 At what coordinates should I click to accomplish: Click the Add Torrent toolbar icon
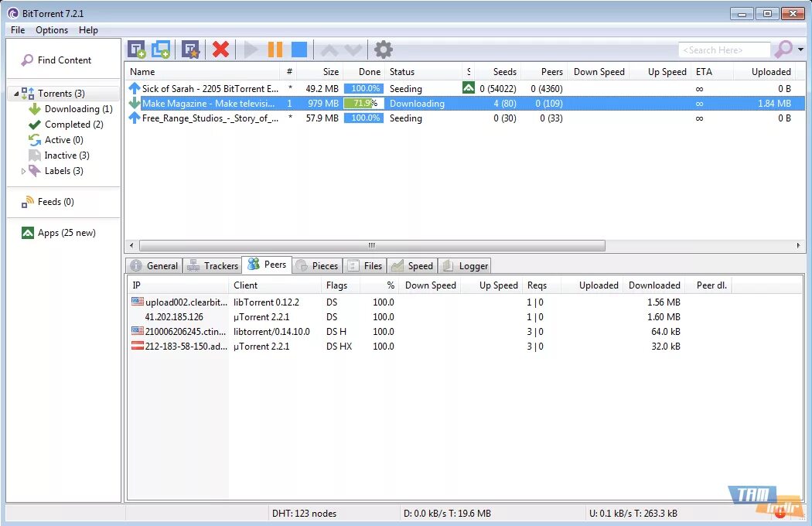pyautogui.click(x=137, y=50)
